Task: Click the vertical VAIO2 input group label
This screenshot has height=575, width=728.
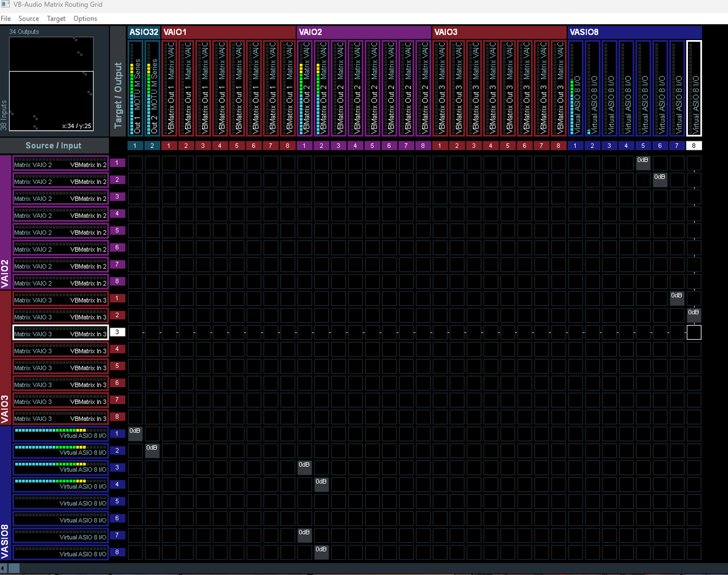Action: pyautogui.click(x=5, y=223)
